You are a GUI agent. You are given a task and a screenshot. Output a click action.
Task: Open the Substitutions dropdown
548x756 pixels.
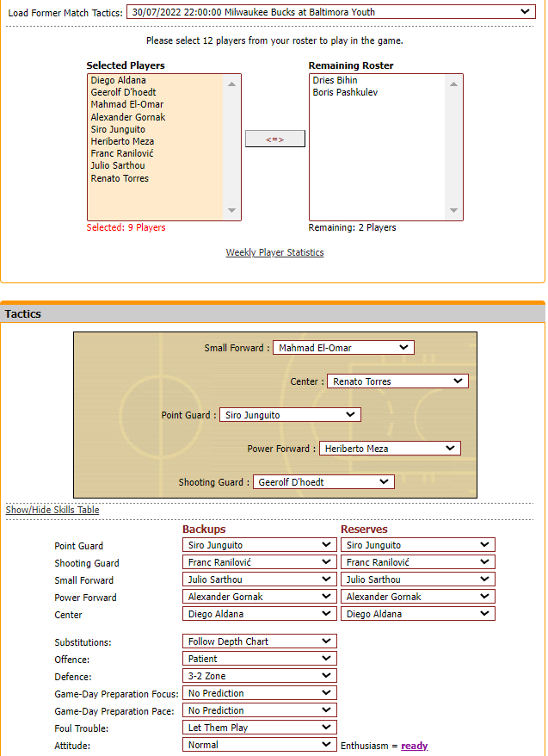click(260, 641)
